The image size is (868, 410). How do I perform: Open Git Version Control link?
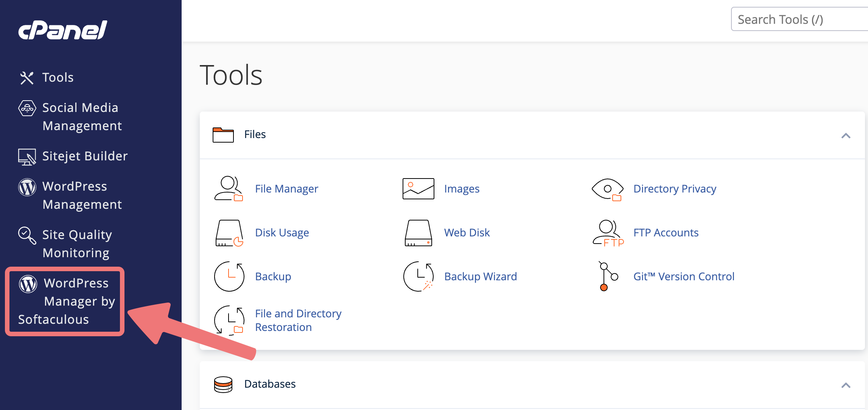684,276
